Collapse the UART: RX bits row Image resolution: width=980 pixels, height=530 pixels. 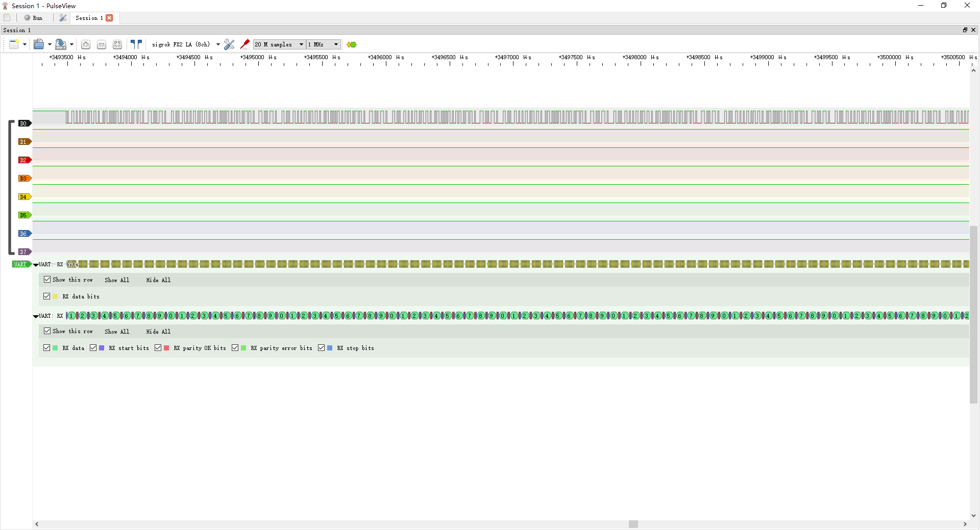[x=36, y=265]
